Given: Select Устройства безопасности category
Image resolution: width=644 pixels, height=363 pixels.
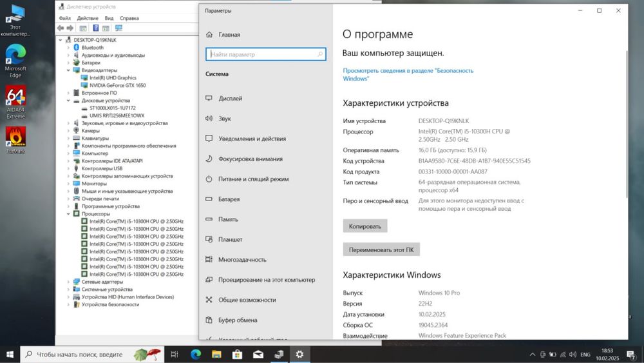Looking at the screenshot, I should pyautogui.click(x=110, y=304).
